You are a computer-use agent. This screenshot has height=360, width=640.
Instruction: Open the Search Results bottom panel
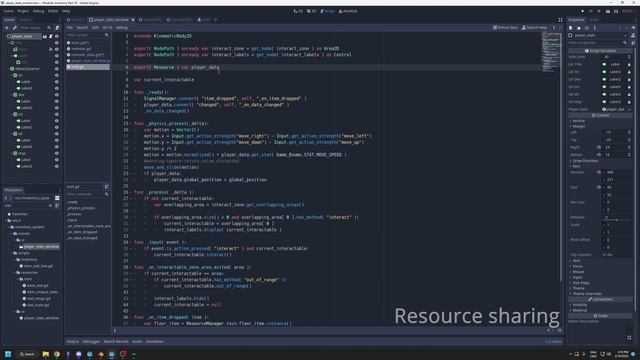(116, 342)
